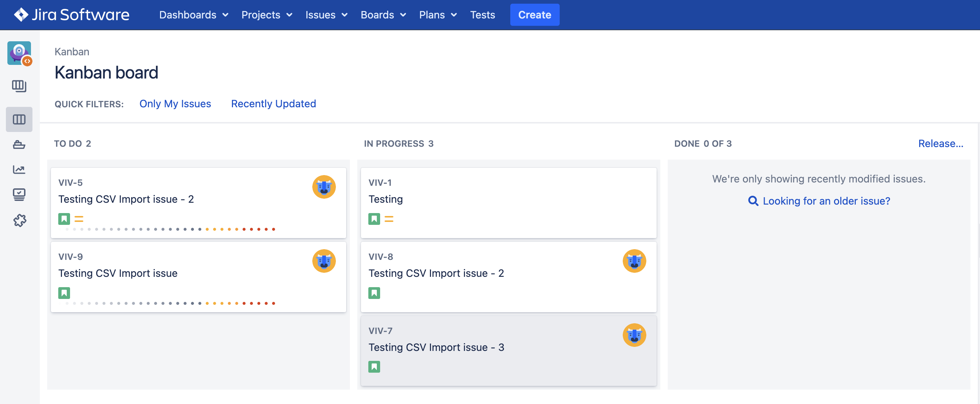Viewport: 980px width, 404px height.
Task: Click the story type icon on VIV-1
Action: click(x=374, y=219)
